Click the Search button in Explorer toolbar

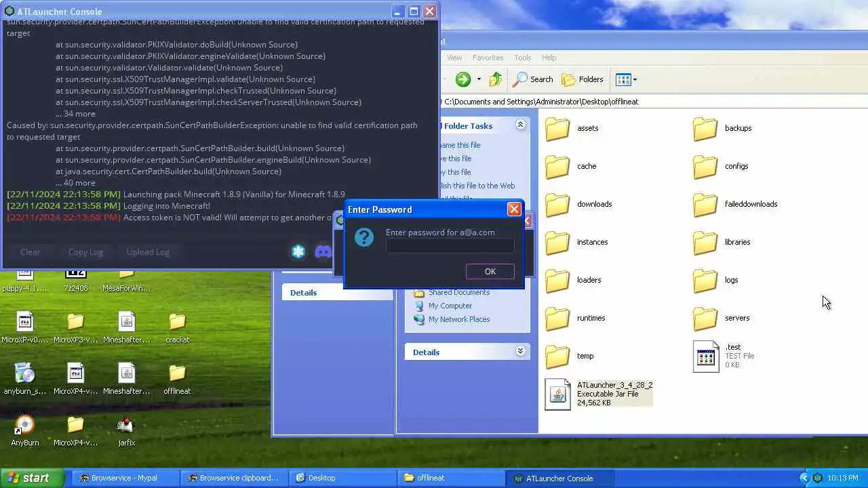533,79
